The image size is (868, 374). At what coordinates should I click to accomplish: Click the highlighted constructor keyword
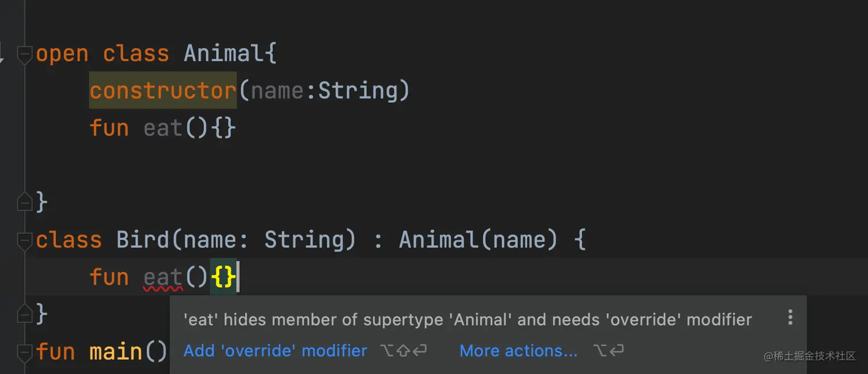[163, 91]
